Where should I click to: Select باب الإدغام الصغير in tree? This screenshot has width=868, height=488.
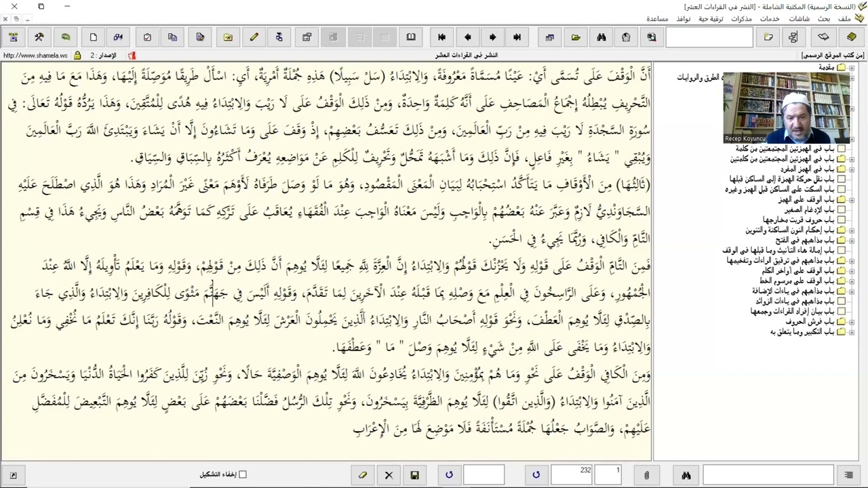809,210
